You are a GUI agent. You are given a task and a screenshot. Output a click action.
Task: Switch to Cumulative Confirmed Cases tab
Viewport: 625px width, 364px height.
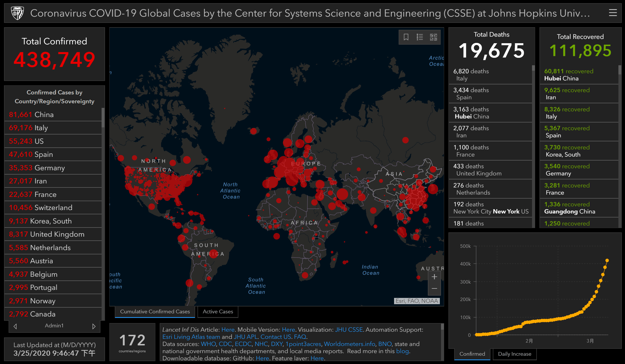coord(155,312)
